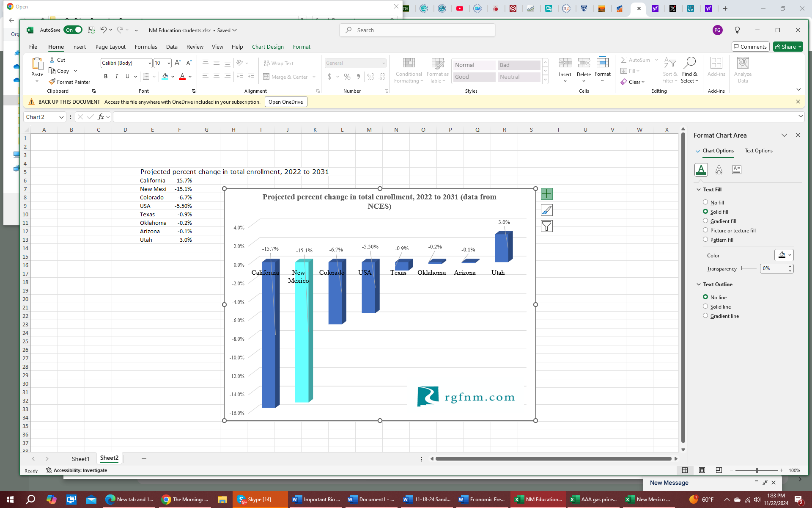Select the No fill radio button
This screenshot has height=508, width=812.
pos(705,202)
